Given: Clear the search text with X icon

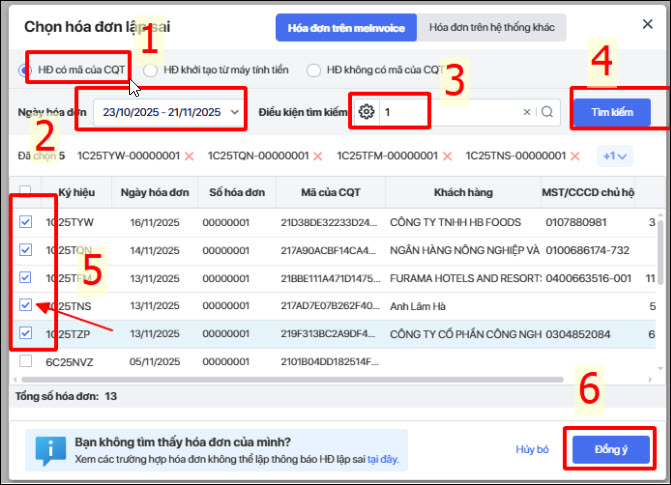Looking at the screenshot, I should coord(527,112).
